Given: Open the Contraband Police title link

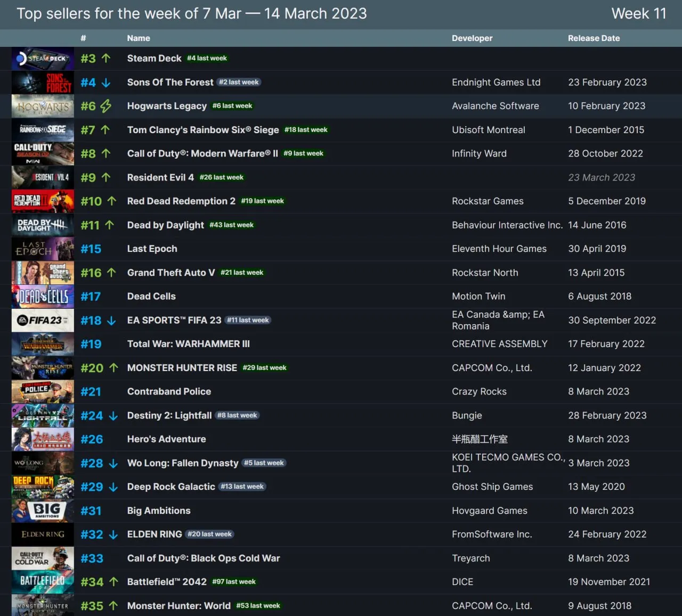Looking at the screenshot, I should [x=169, y=391].
